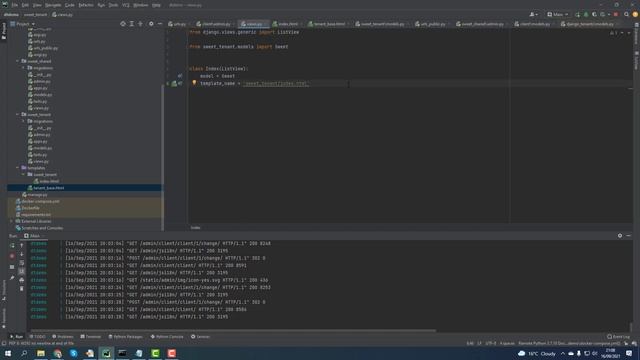Toggle scroll to end in Run console

(x=22, y=271)
